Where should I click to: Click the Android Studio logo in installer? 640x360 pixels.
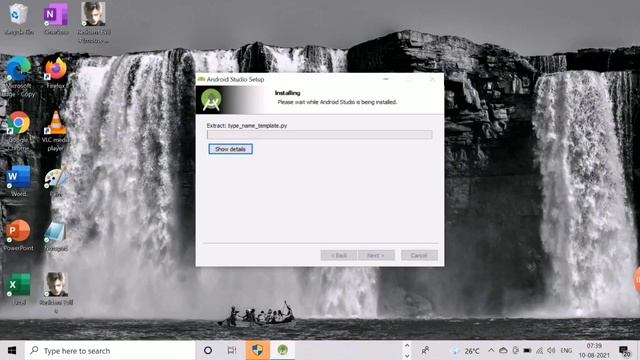point(211,100)
